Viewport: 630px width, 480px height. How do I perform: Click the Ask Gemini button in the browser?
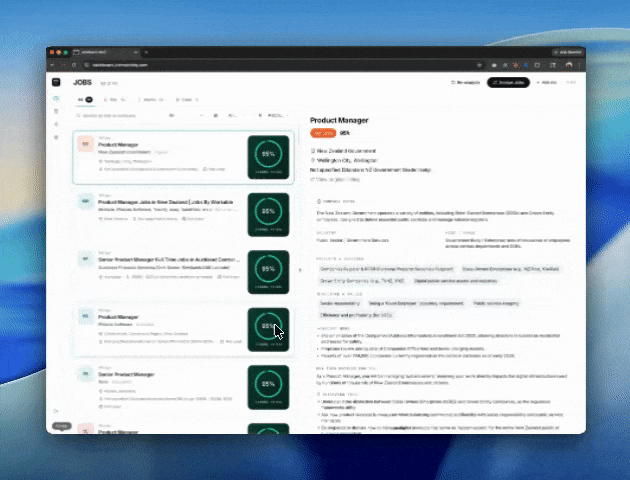(x=567, y=52)
